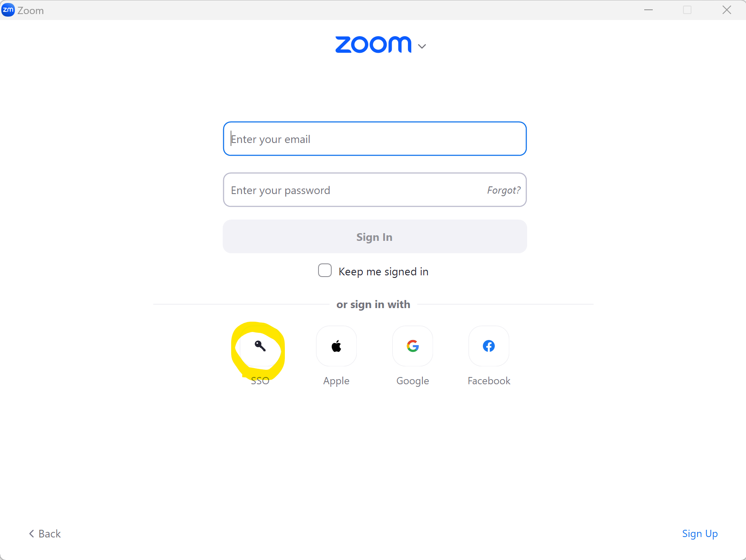Image resolution: width=746 pixels, height=560 pixels.
Task: Open the Forgot? password link
Action: coord(504,190)
